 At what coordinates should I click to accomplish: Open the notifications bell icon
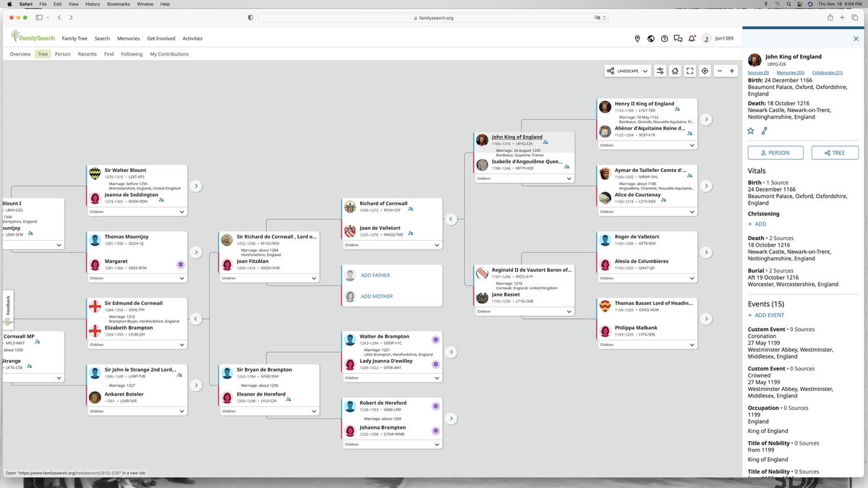coord(692,38)
